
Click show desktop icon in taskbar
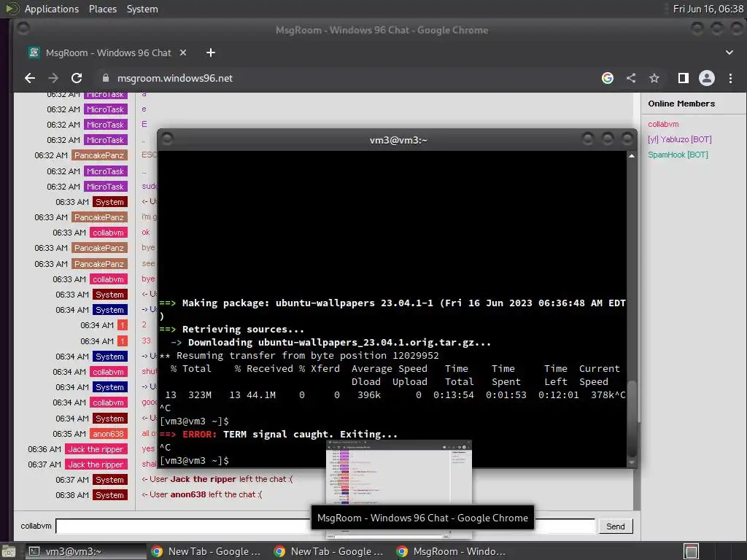(x=9, y=551)
